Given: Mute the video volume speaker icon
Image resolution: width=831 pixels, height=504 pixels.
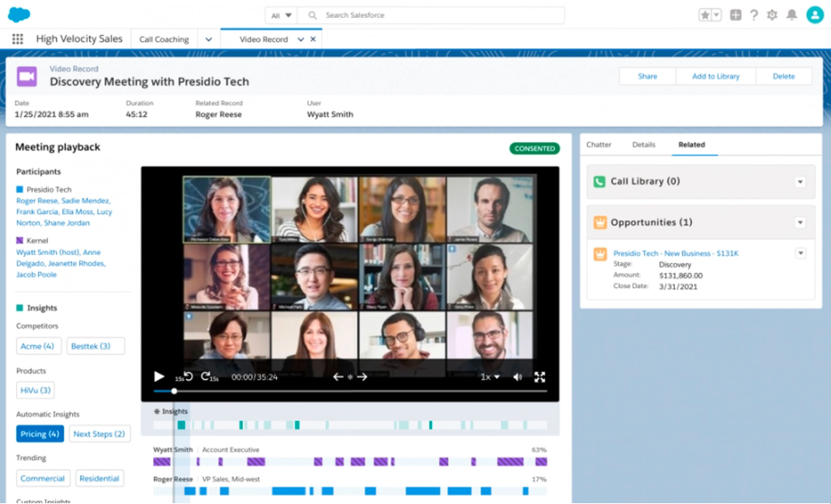Looking at the screenshot, I should pyautogui.click(x=518, y=377).
